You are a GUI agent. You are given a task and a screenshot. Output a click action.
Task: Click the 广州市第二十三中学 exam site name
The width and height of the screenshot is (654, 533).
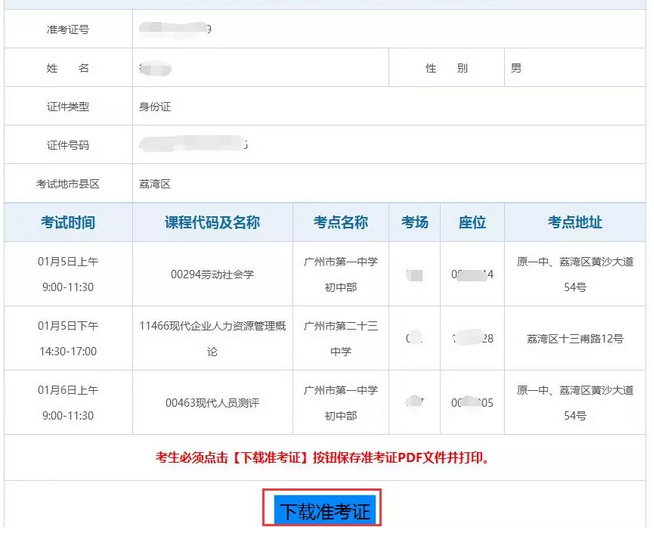340,339
